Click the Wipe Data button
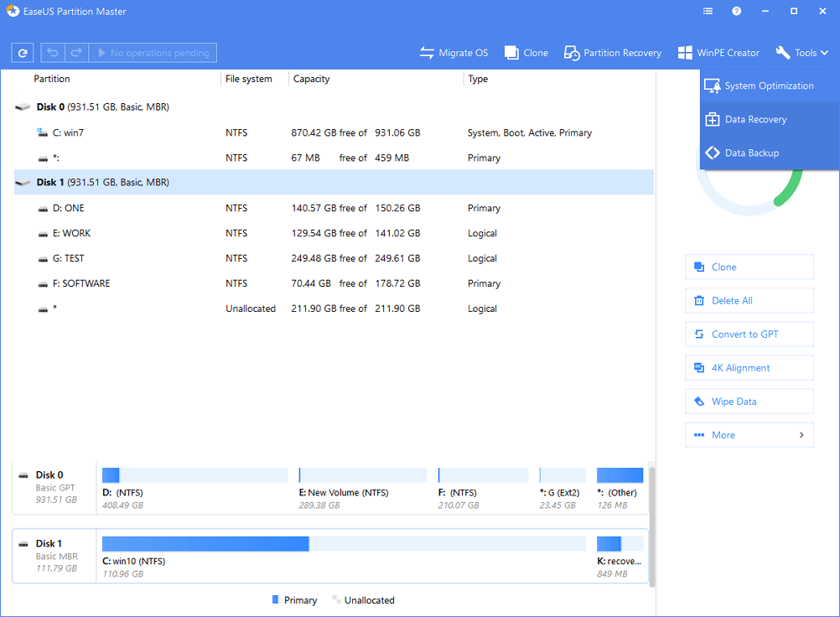840x617 pixels. click(749, 402)
